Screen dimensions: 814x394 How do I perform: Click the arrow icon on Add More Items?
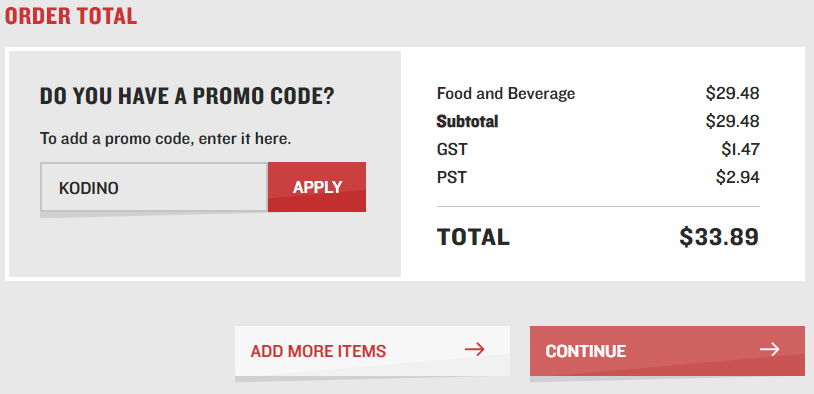point(474,350)
